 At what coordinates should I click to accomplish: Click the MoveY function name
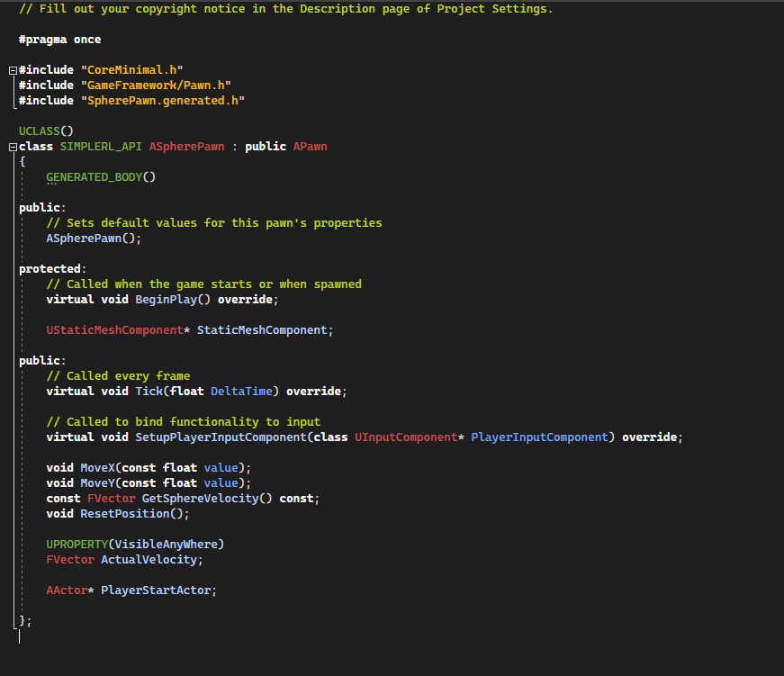pyautogui.click(x=98, y=483)
